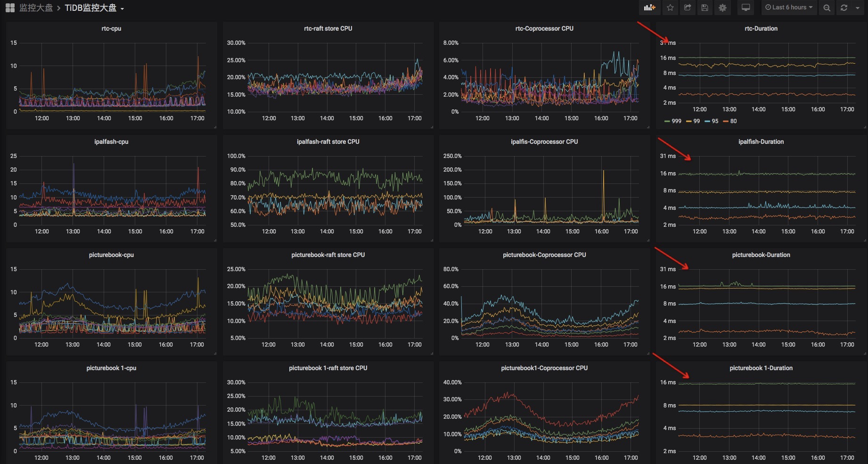Expand the refresh interval dropdown arrow

tap(857, 8)
